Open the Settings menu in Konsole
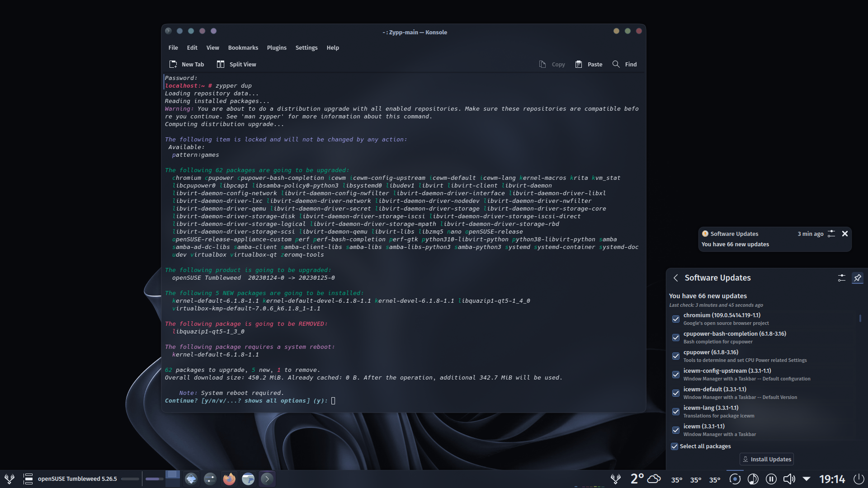The image size is (868, 488). coord(306,47)
